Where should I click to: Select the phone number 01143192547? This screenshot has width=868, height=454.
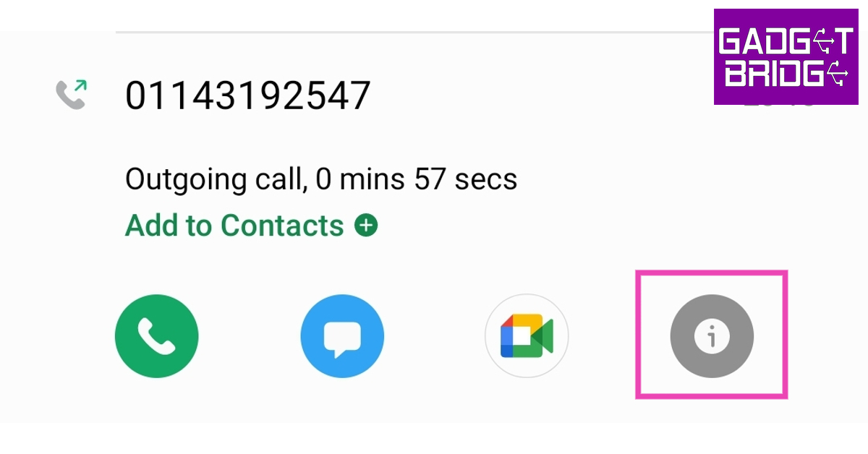coord(248,95)
